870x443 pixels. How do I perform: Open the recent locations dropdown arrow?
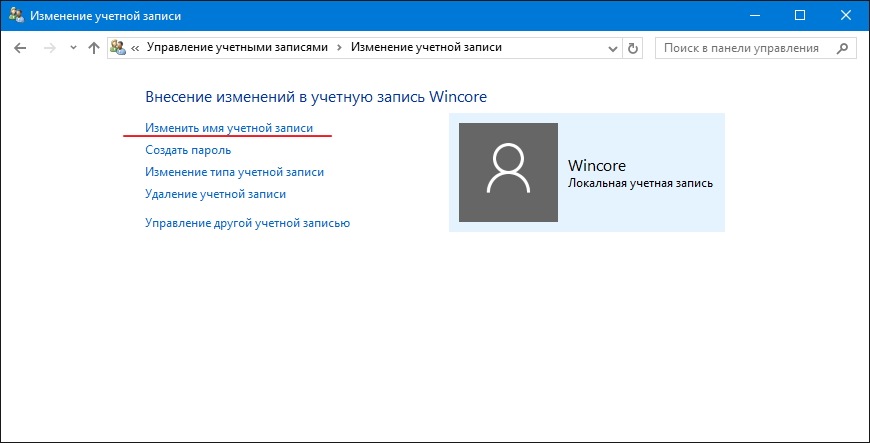(73, 48)
